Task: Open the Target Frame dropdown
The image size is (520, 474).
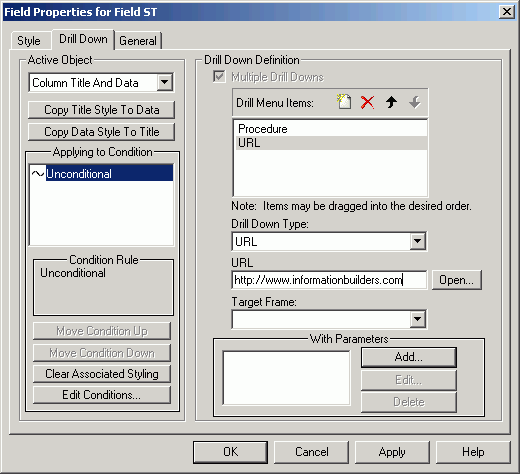Action: pyautogui.click(x=418, y=319)
